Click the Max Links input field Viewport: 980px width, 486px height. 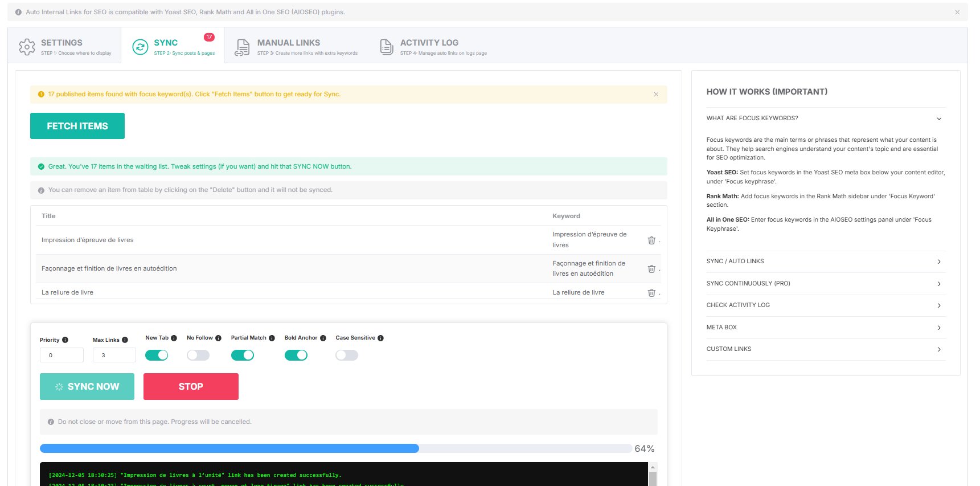point(114,355)
